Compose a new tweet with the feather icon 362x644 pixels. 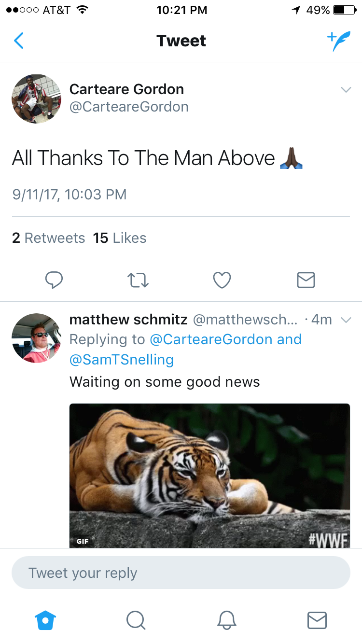pyautogui.click(x=338, y=41)
